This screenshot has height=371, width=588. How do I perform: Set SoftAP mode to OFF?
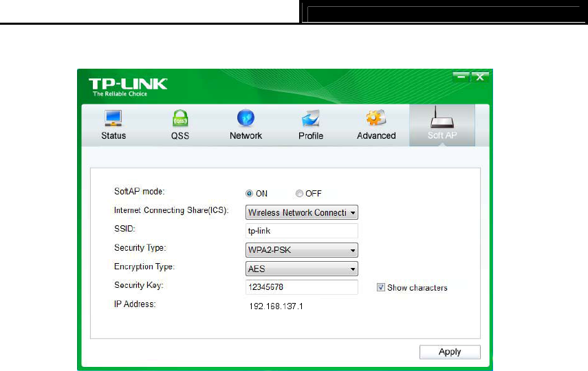[299, 194]
